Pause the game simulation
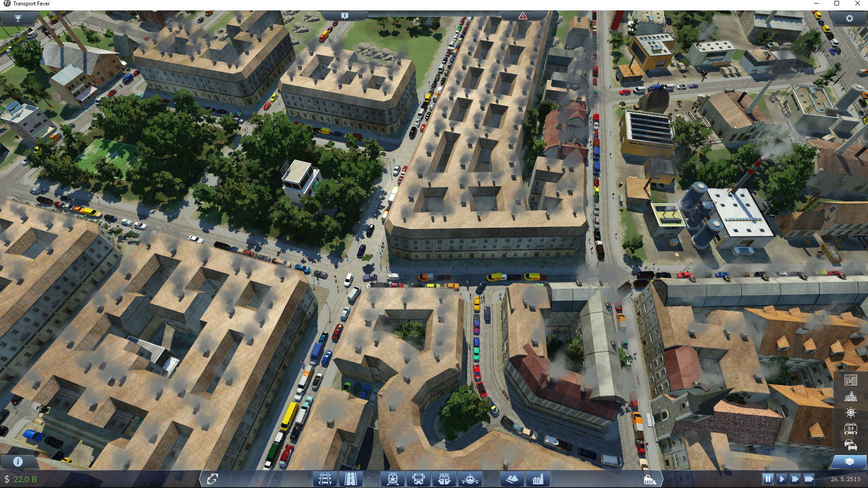This screenshot has height=488, width=868. tap(768, 479)
